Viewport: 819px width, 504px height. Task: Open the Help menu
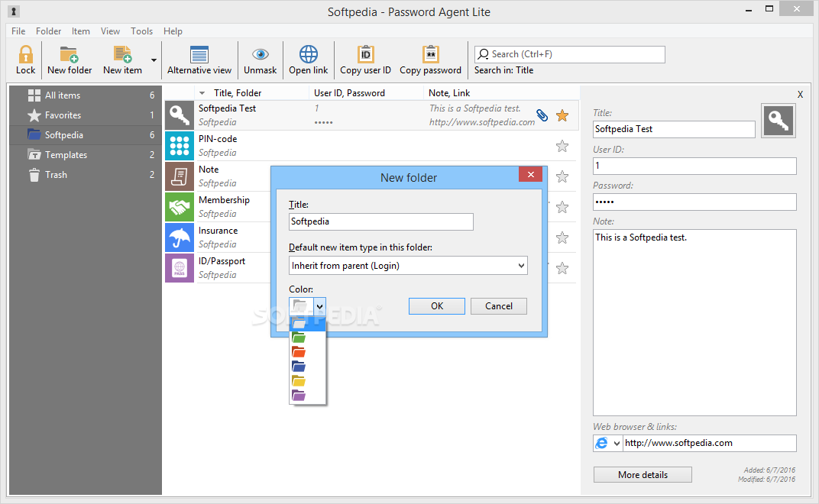tap(173, 31)
